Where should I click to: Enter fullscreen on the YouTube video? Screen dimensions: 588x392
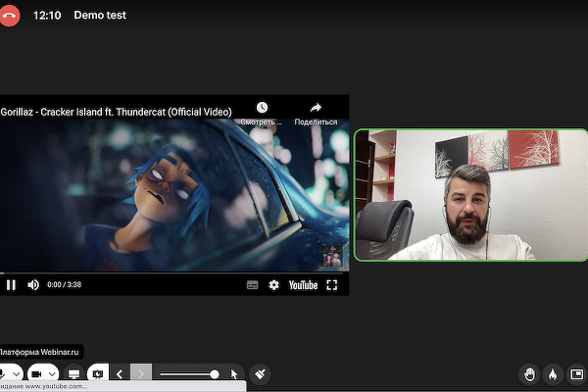[331, 285]
